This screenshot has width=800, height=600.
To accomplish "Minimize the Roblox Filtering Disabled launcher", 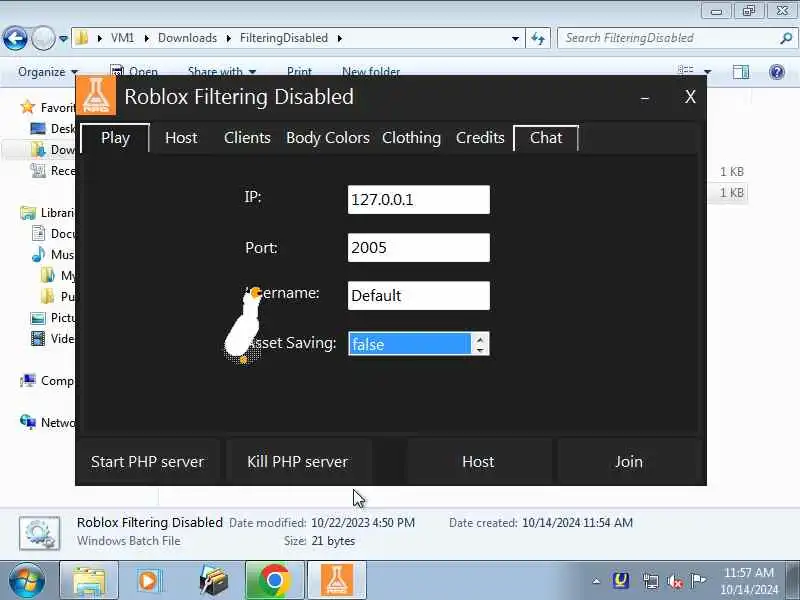I will [645, 97].
